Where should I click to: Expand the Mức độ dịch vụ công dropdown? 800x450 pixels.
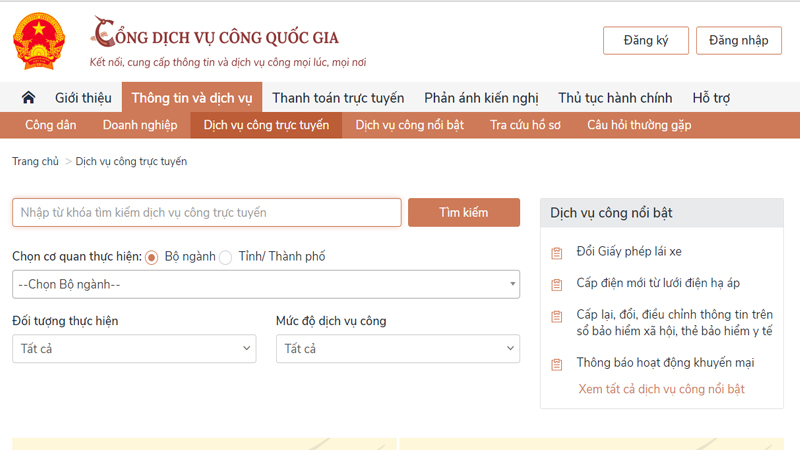[397, 348]
